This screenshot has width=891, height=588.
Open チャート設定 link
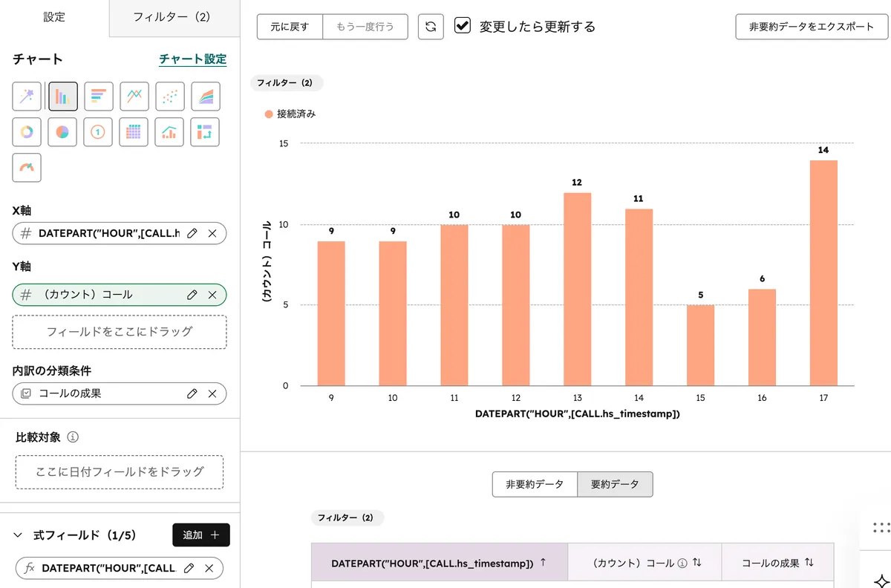click(x=192, y=59)
